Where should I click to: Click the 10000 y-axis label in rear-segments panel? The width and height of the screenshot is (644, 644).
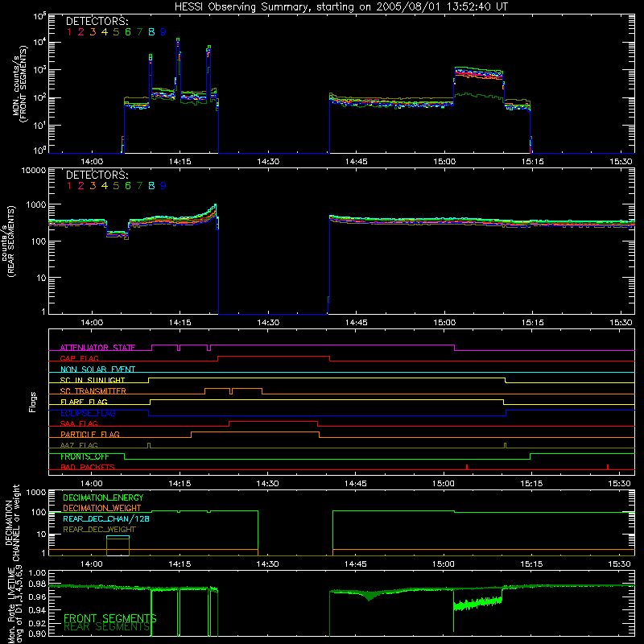[34, 171]
